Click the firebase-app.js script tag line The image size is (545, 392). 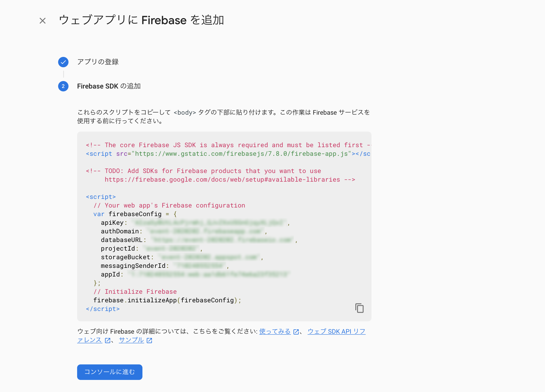coord(228,154)
